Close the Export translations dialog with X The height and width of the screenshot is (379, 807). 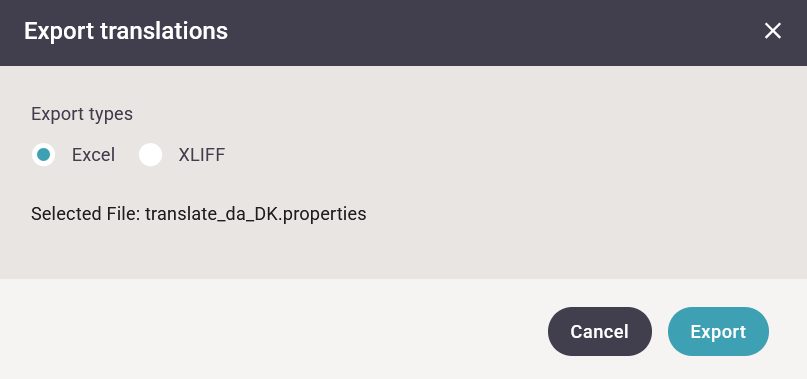773,31
